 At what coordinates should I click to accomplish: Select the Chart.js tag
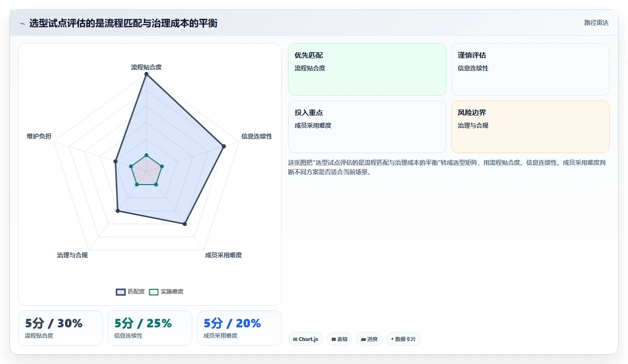306,339
